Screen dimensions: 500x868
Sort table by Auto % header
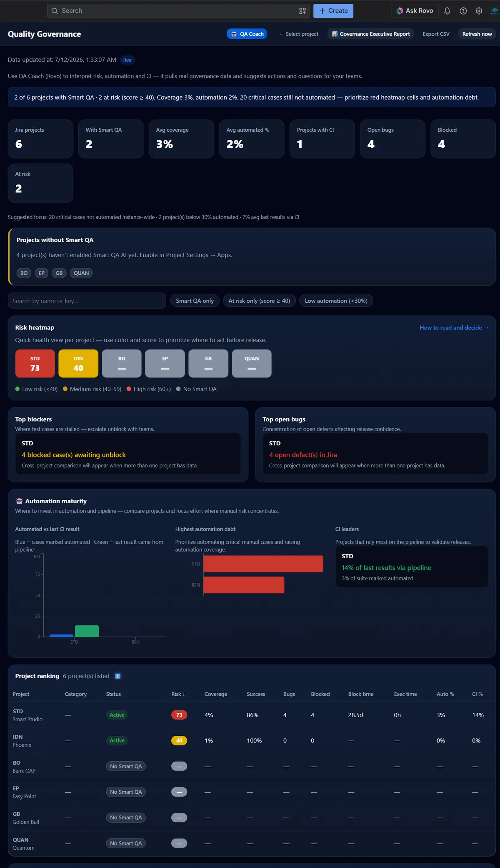coord(445,694)
